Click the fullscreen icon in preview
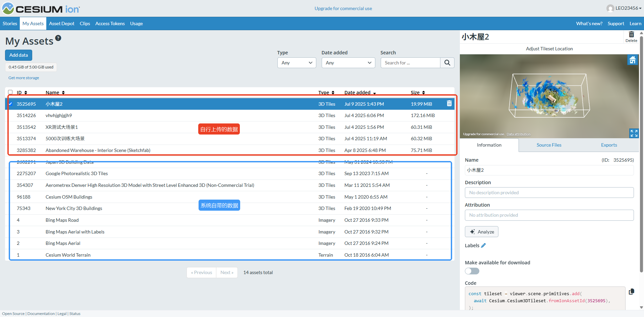The width and height of the screenshot is (644, 317). tap(634, 133)
